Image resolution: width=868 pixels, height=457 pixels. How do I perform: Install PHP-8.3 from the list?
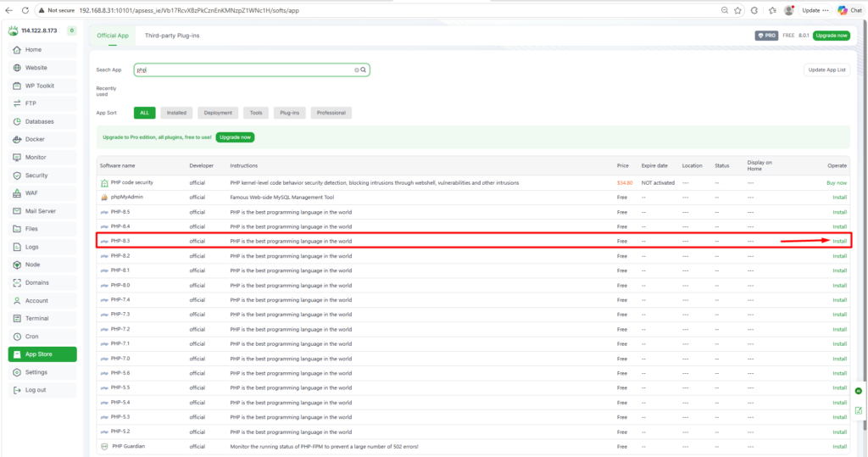tap(839, 241)
